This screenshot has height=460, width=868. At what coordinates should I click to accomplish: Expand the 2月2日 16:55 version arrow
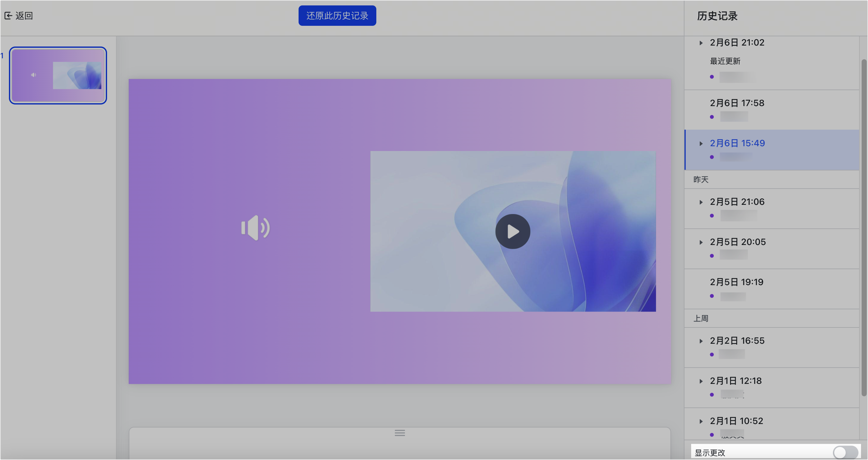point(701,341)
